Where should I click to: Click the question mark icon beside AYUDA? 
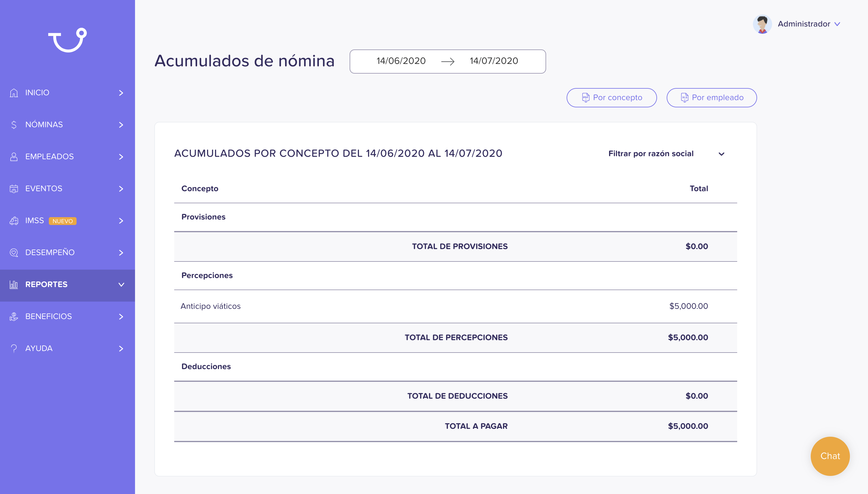14,348
